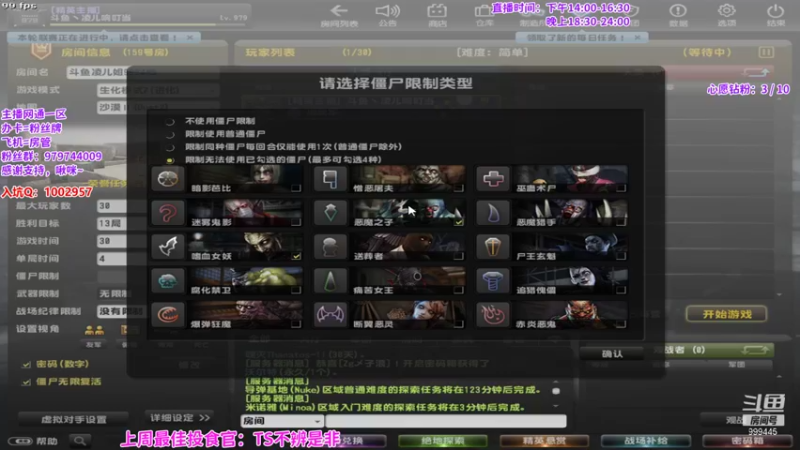This screenshot has height=450, width=800.
Task: Click the 追猎傀儡 screw icon
Action: [492, 281]
